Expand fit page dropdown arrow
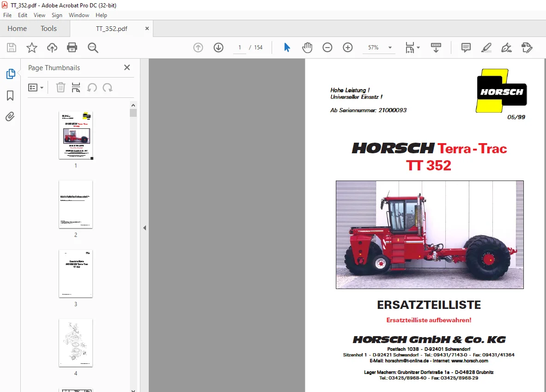 pos(418,48)
